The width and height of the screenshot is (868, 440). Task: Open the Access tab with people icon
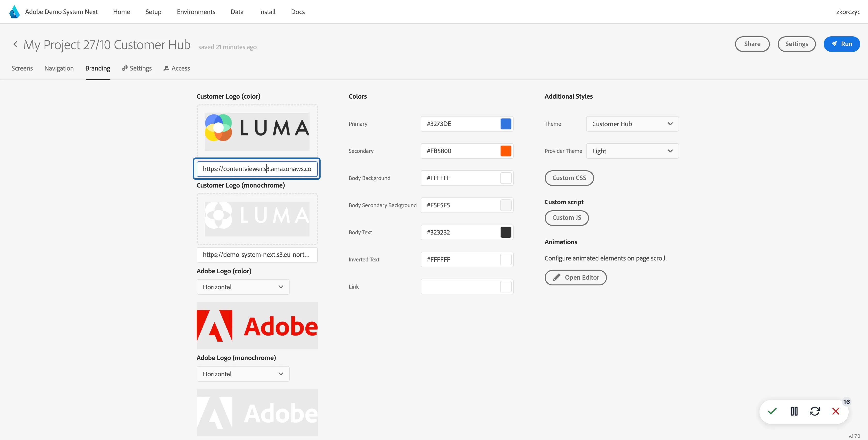pyautogui.click(x=177, y=68)
